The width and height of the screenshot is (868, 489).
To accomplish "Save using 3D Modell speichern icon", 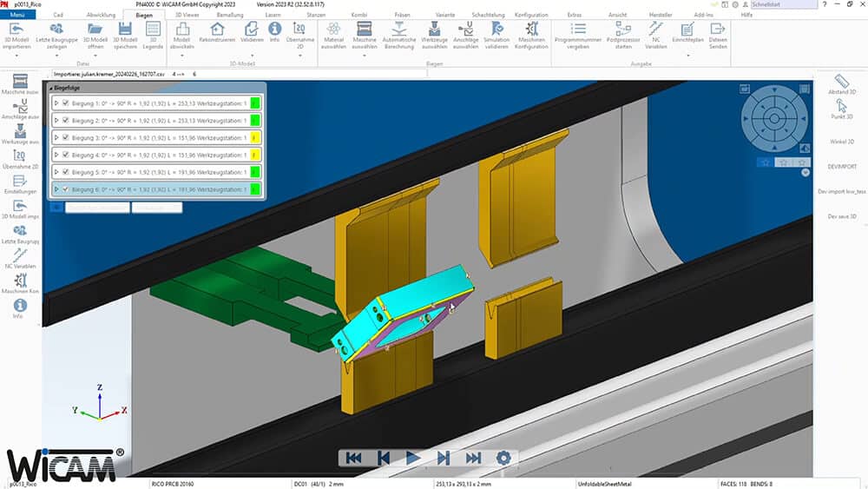I will click(125, 29).
